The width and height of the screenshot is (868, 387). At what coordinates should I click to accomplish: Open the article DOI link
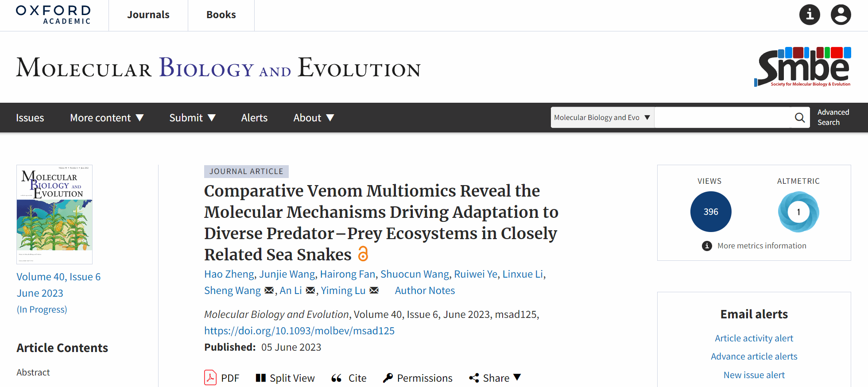pos(299,331)
